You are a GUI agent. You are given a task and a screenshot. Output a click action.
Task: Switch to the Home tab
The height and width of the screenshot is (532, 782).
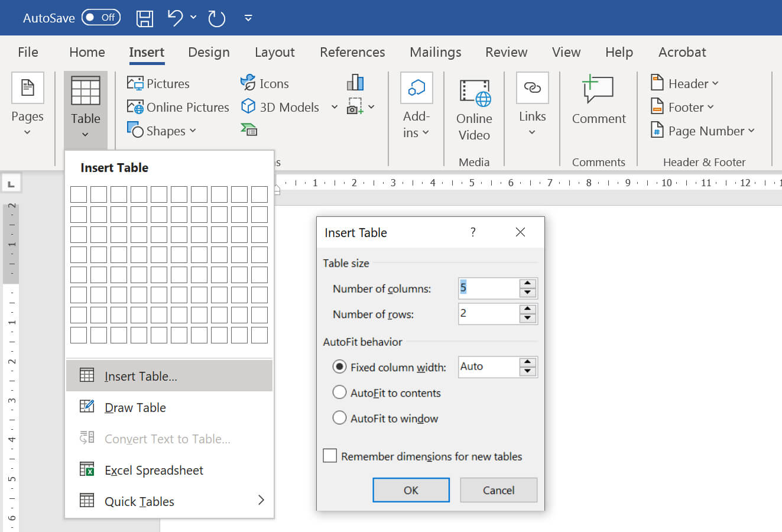pos(87,52)
